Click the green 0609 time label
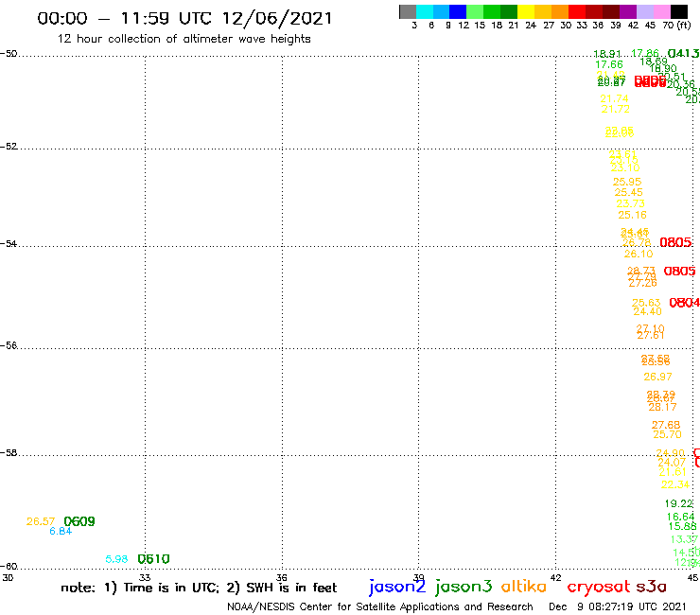 point(79,521)
